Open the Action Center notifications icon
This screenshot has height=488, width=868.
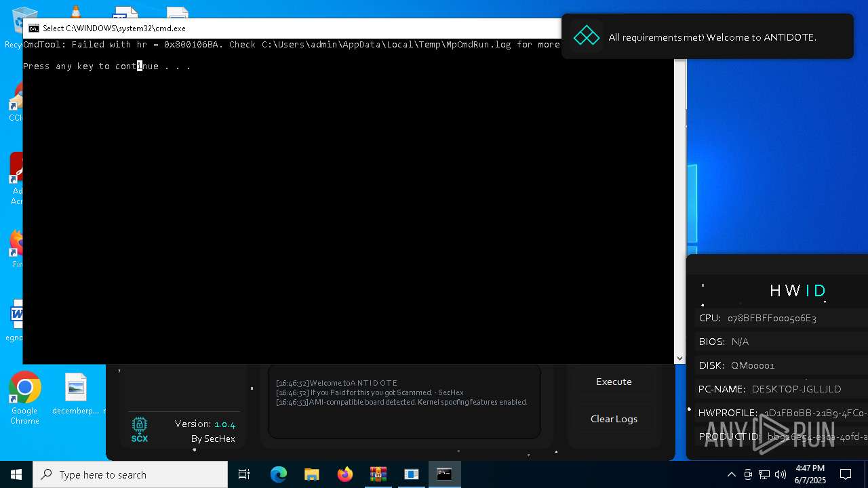click(846, 474)
